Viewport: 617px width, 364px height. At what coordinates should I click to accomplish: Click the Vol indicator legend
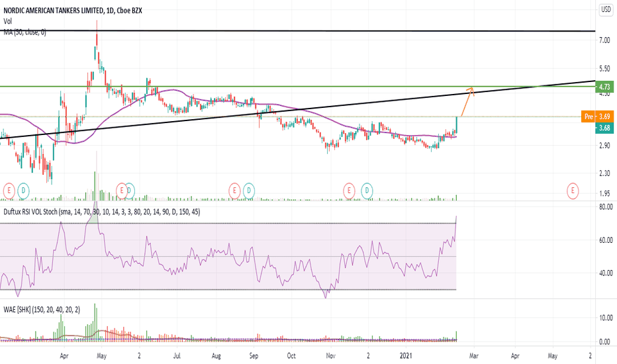[7, 21]
